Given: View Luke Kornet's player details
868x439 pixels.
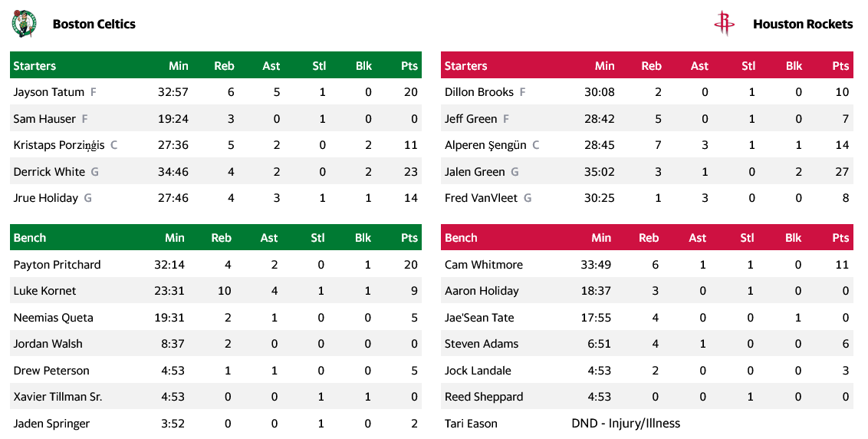Looking at the screenshot, I should [44, 291].
